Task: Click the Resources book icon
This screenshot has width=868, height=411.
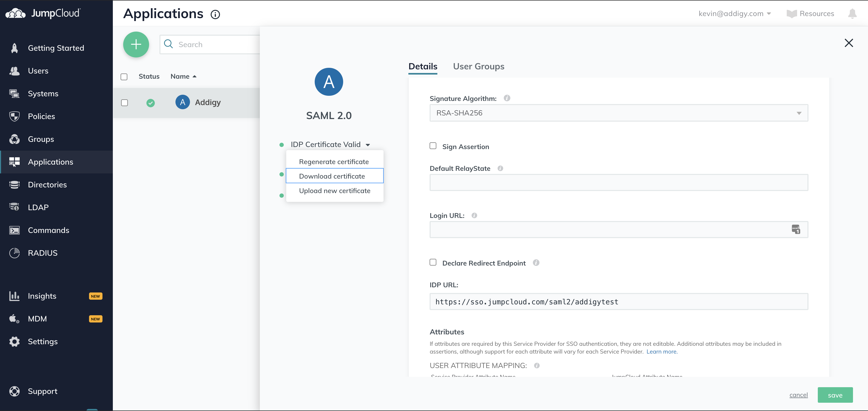Action: tap(791, 14)
